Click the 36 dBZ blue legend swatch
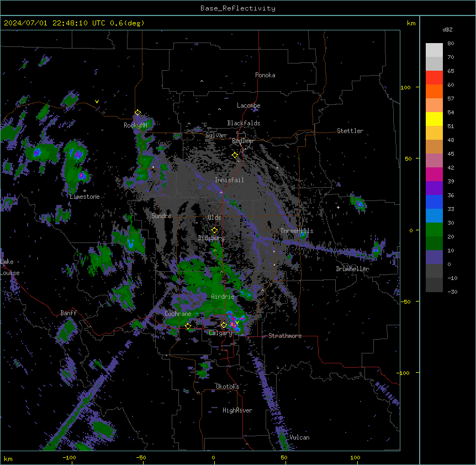Image resolution: width=476 pixels, height=465 pixels. click(434, 202)
